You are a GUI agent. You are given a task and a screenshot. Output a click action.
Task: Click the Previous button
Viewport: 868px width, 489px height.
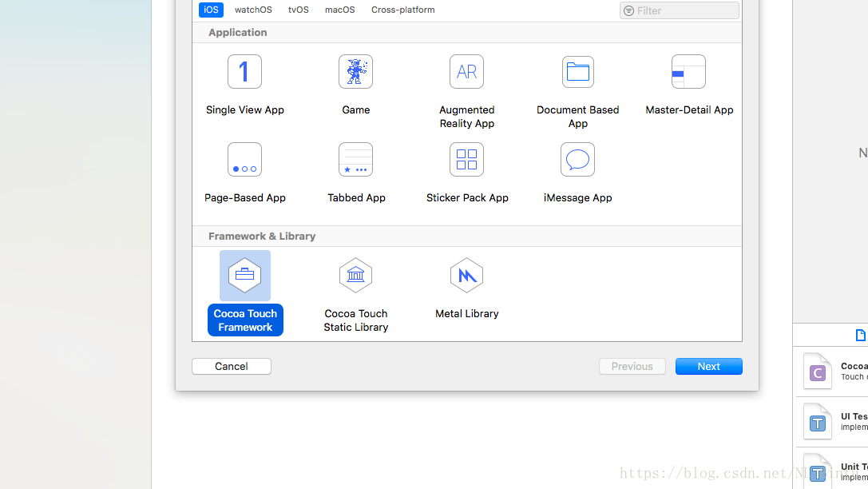632,366
